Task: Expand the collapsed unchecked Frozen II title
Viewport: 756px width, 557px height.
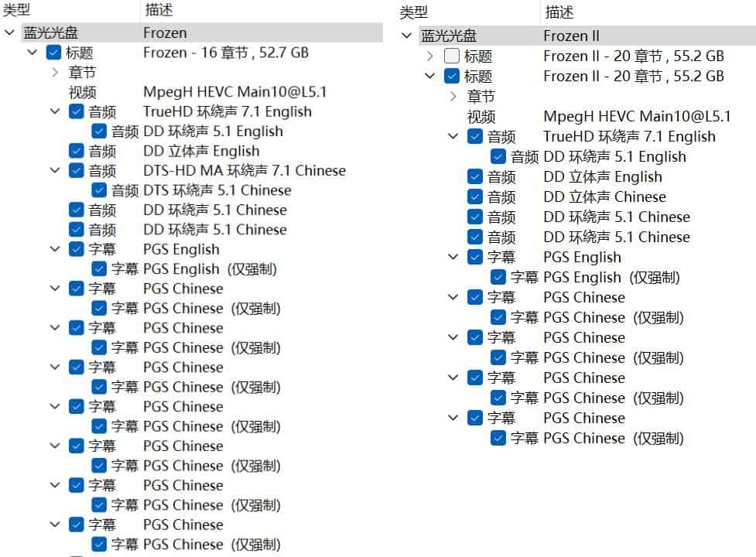Action: click(x=430, y=56)
